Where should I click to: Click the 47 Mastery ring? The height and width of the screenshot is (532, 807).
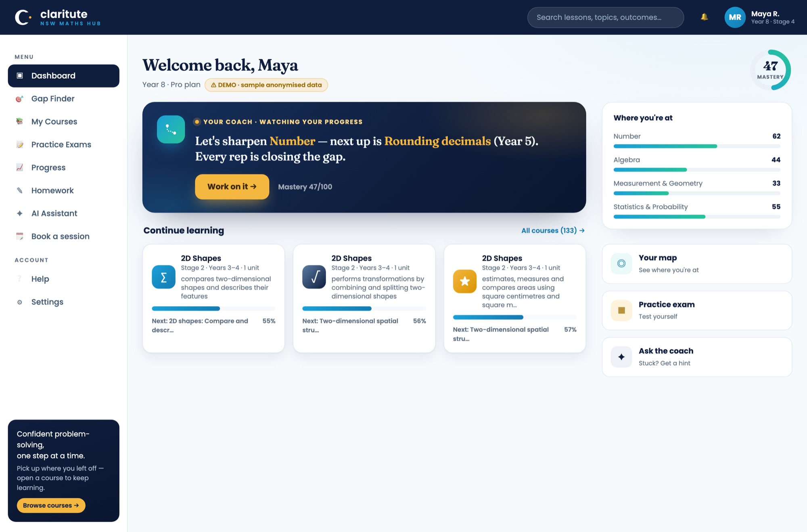coord(770,70)
